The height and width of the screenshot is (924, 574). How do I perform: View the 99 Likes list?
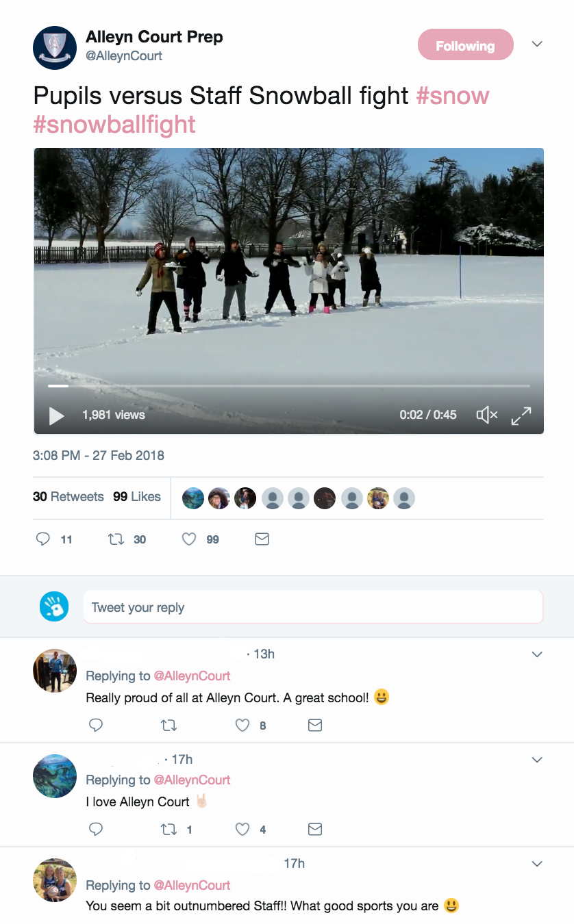click(x=137, y=497)
